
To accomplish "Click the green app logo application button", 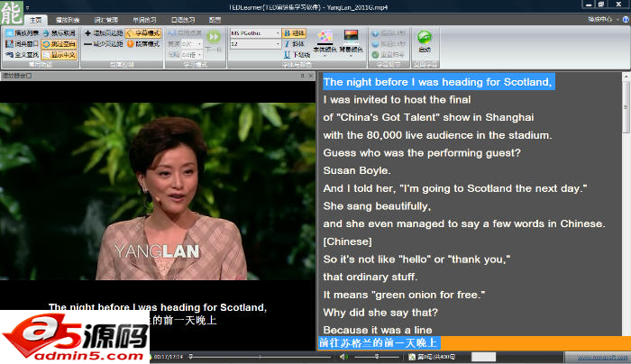I will tap(12, 13).
